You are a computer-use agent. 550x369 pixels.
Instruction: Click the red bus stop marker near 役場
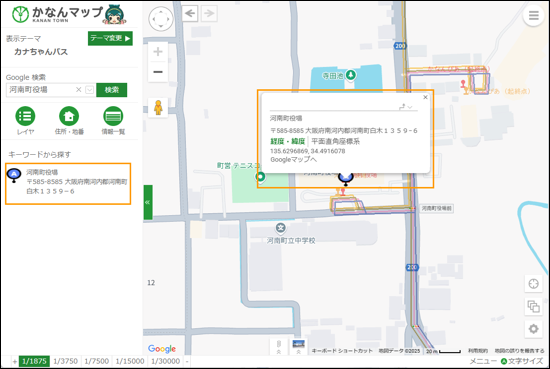(343, 192)
